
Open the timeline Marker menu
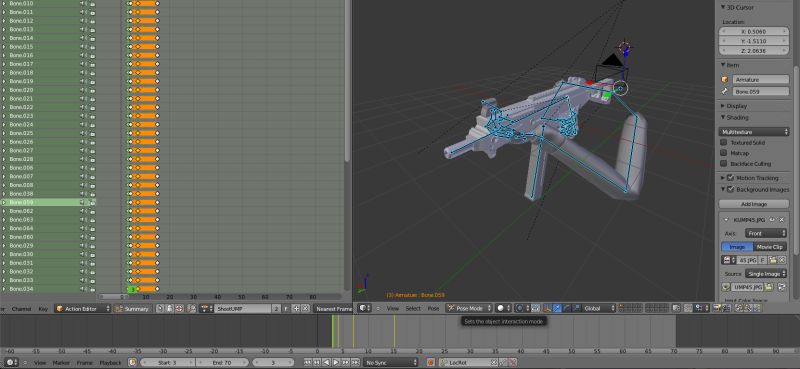[x=61, y=362]
